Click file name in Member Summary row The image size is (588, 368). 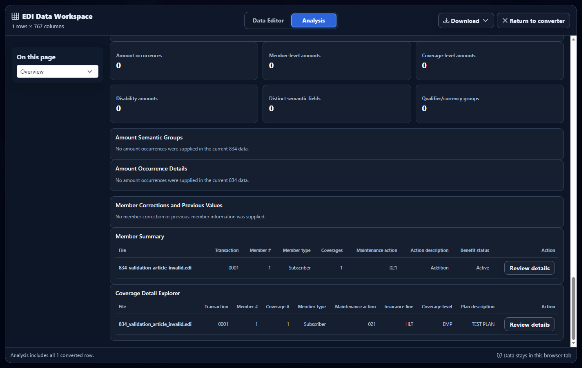[x=155, y=268]
